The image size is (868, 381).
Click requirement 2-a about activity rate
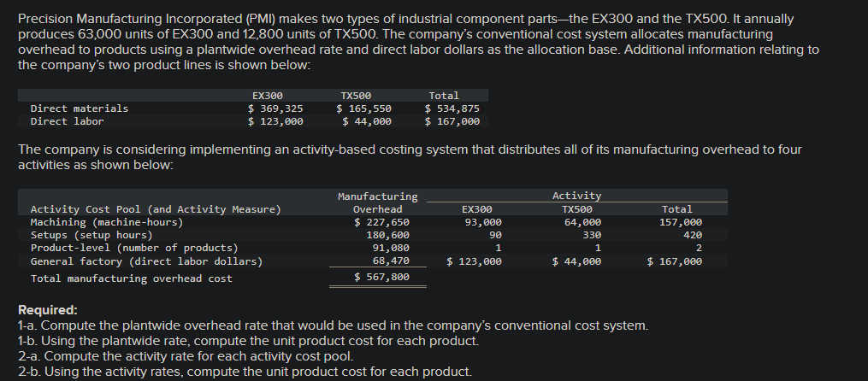point(186,356)
